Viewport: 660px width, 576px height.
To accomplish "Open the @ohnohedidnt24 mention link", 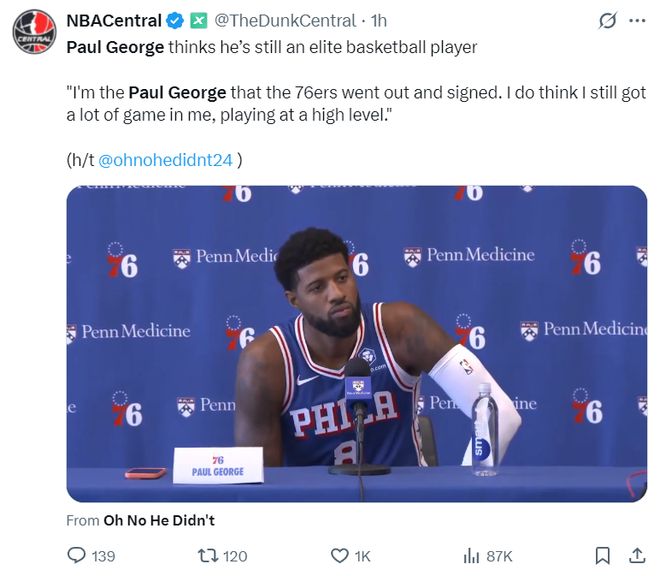I will 167,159.
